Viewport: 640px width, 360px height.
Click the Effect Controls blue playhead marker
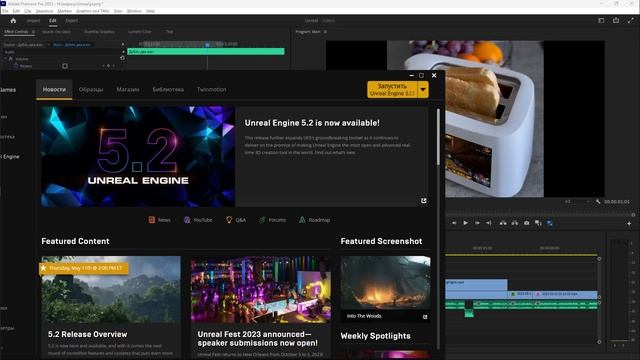point(207,44)
